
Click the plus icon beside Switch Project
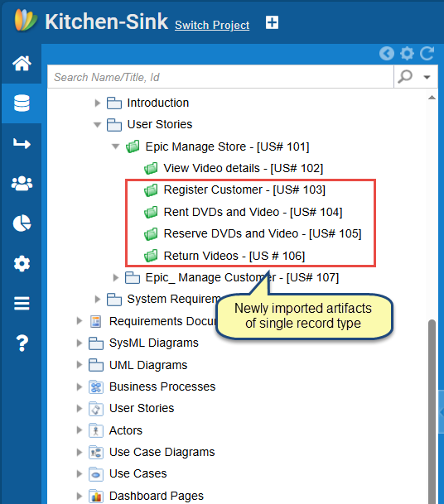tap(272, 22)
